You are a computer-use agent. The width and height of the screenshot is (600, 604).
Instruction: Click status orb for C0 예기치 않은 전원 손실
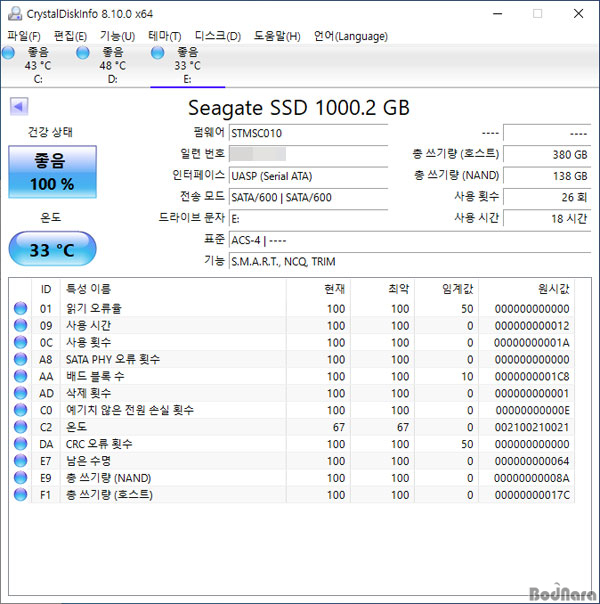[x=20, y=410]
